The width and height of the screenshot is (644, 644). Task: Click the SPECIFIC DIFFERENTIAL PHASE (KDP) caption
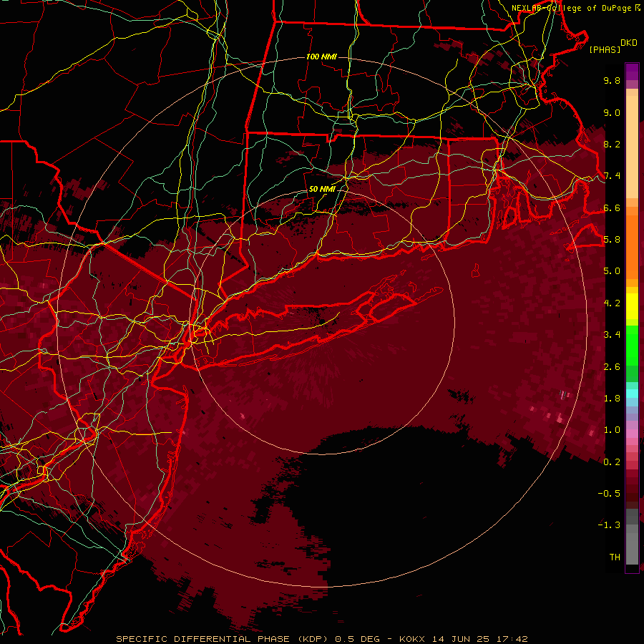(x=222, y=639)
